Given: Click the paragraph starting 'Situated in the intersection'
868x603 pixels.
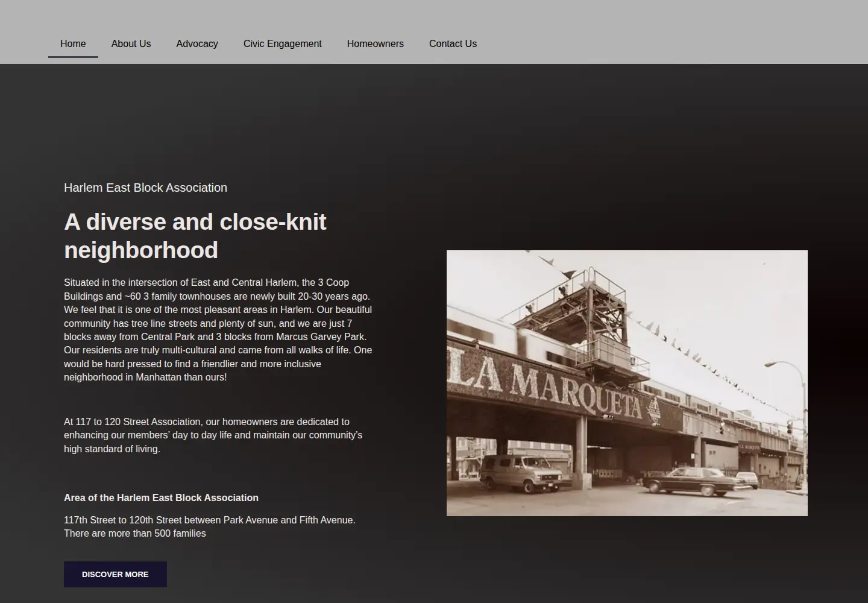Looking at the screenshot, I should [x=218, y=330].
